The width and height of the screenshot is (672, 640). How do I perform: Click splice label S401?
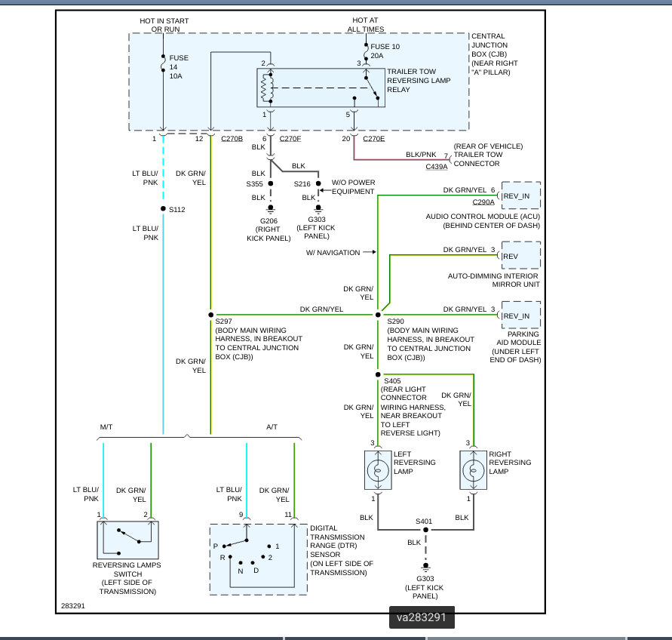tap(424, 522)
